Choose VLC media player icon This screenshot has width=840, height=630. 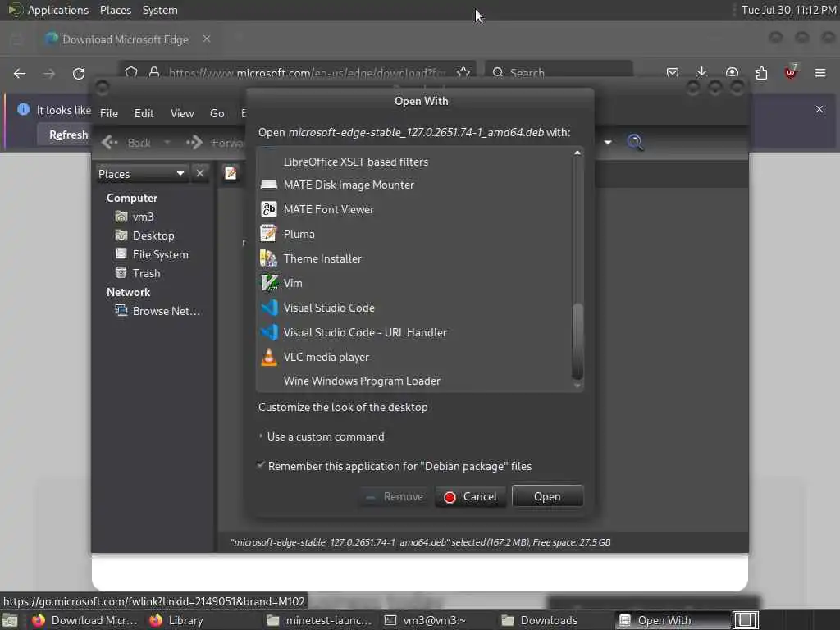(x=269, y=357)
